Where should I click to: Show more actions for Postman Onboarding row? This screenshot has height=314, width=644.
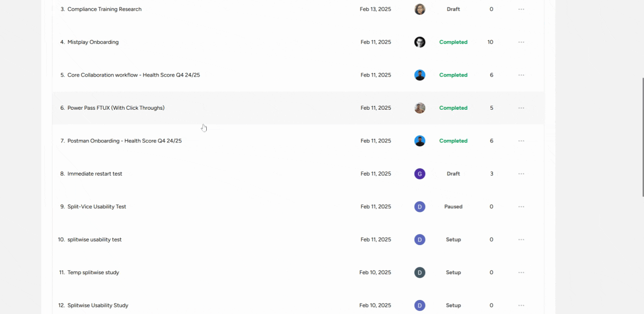pos(521,141)
